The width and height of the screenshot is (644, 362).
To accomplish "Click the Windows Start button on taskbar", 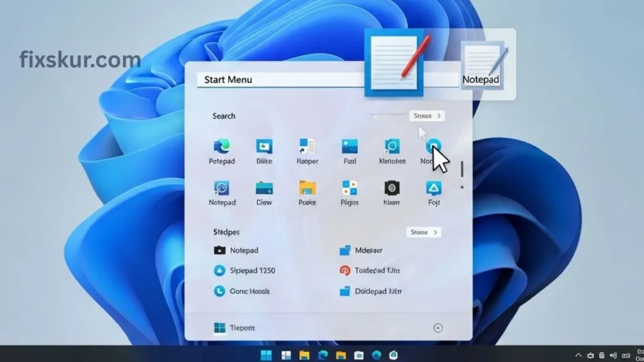I will [x=266, y=355].
